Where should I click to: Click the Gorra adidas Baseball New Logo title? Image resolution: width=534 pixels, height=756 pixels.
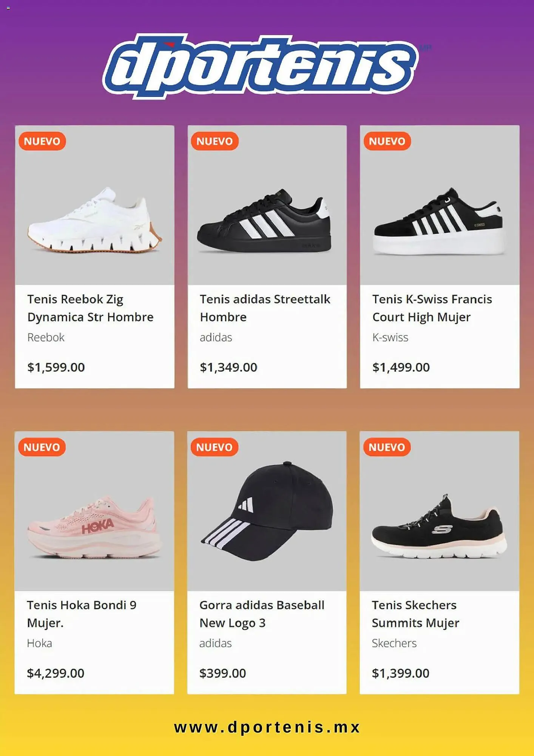[262, 614]
